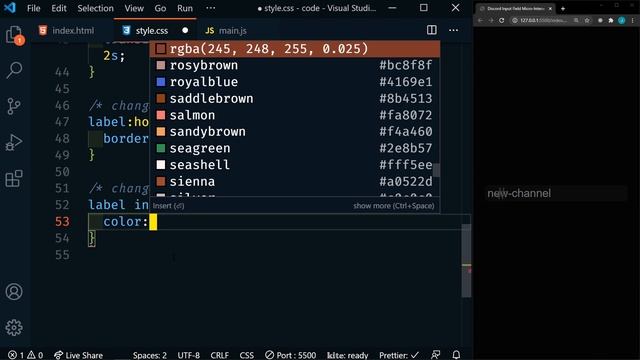
Task: Click the Spaces: 2 indentation setting
Action: (x=149, y=355)
